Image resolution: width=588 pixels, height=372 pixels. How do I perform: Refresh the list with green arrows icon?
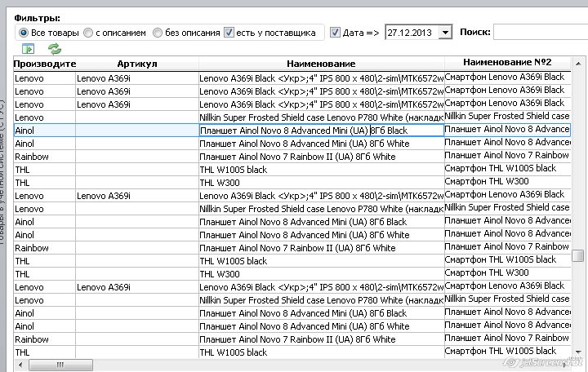point(55,49)
